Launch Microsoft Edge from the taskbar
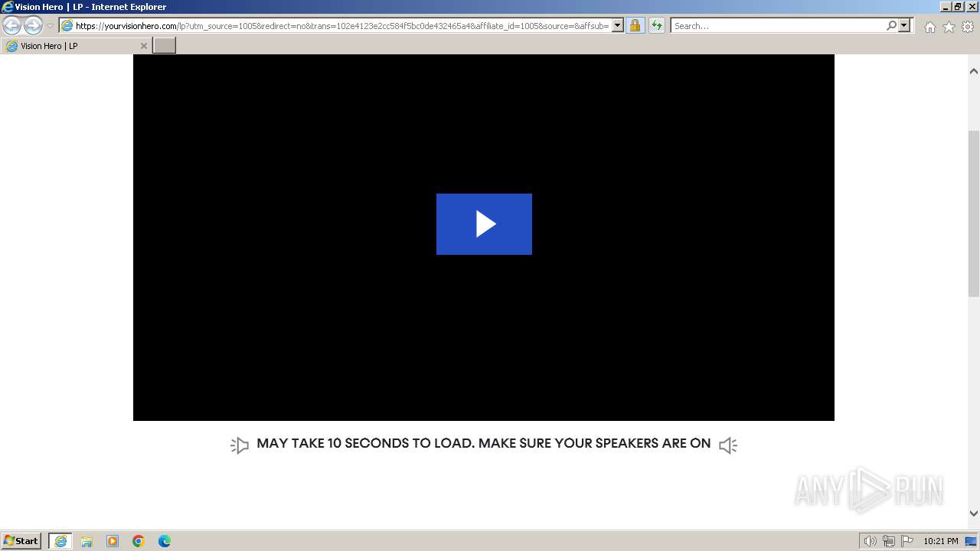 [165, 541]
